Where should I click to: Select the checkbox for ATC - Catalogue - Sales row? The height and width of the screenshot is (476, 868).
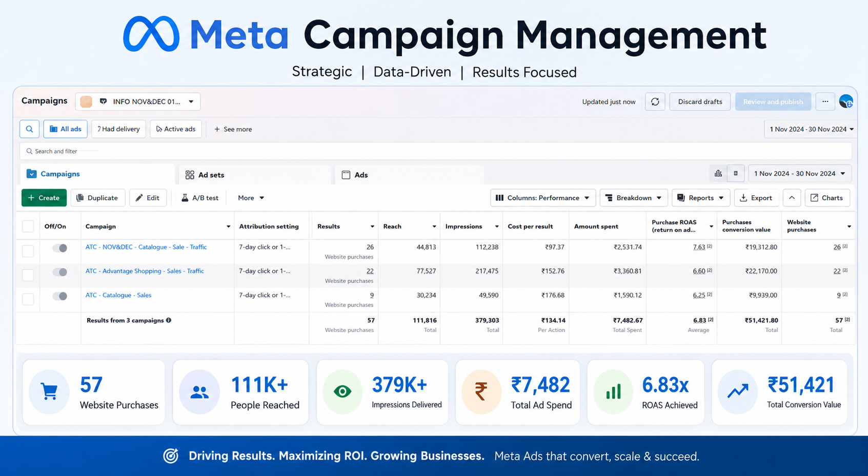pyautogui.click(x=28, y=299)
